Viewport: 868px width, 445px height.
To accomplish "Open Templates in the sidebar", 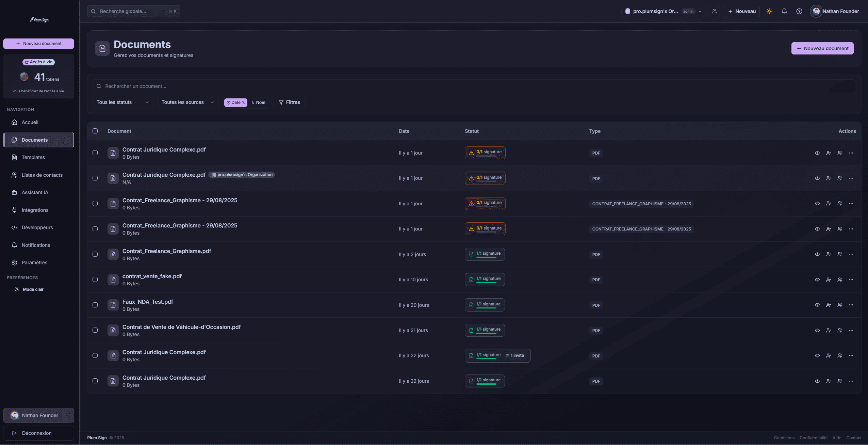I will 38,158.
